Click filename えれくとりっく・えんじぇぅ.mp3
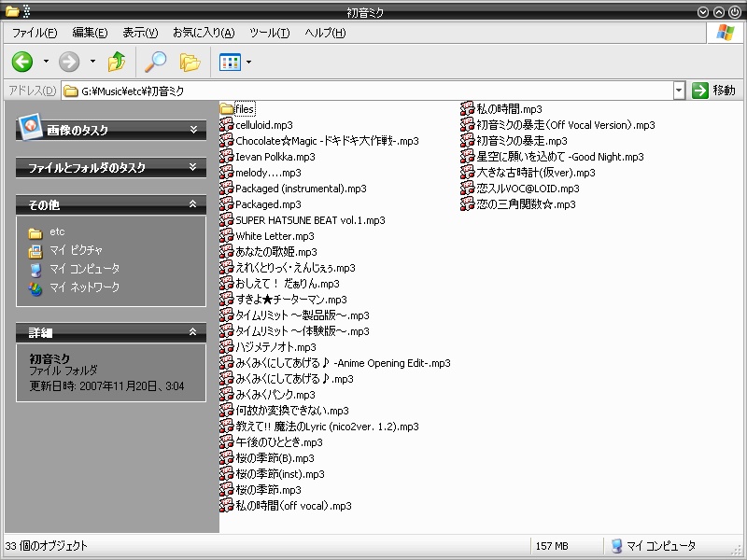Viewport: 747px width, 560px height. (x=295, y=268)
